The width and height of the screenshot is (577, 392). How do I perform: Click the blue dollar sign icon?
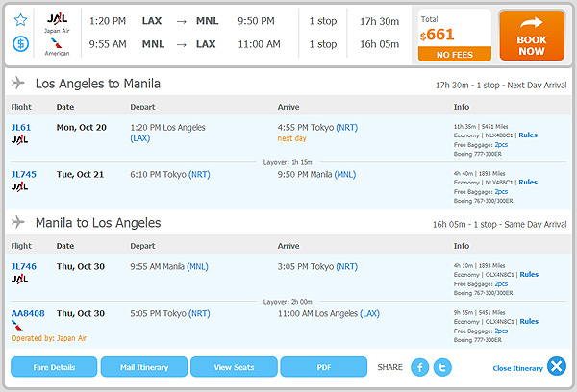20,44
